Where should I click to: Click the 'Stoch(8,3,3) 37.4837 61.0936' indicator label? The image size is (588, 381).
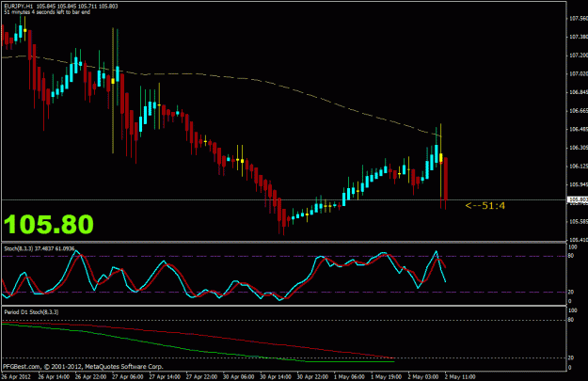coord(40,248)
